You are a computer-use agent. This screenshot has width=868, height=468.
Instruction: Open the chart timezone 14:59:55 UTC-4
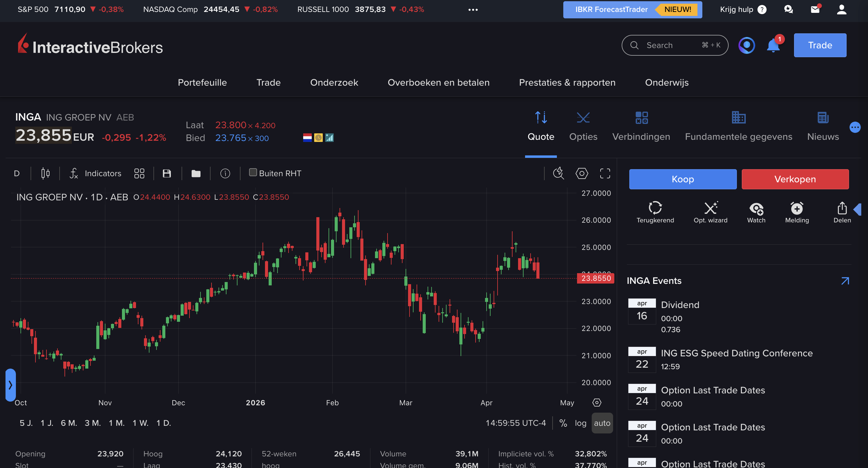tap(516, 423)
